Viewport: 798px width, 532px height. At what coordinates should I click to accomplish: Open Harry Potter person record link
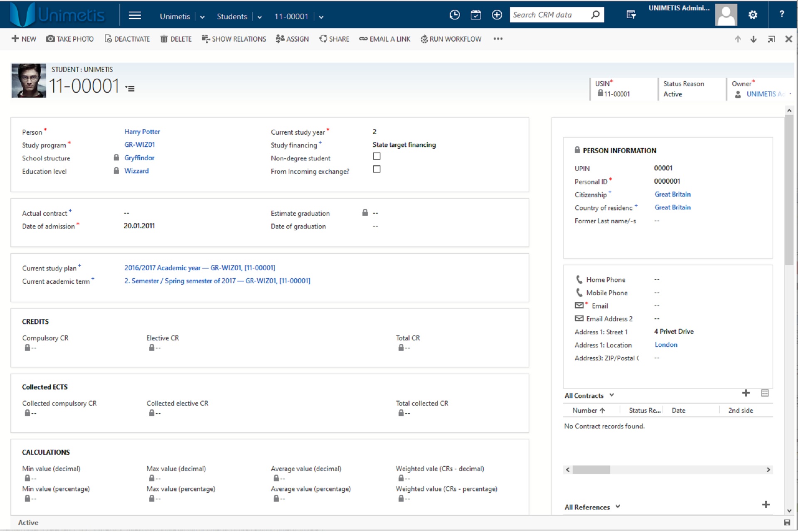[x=142, y=131]
